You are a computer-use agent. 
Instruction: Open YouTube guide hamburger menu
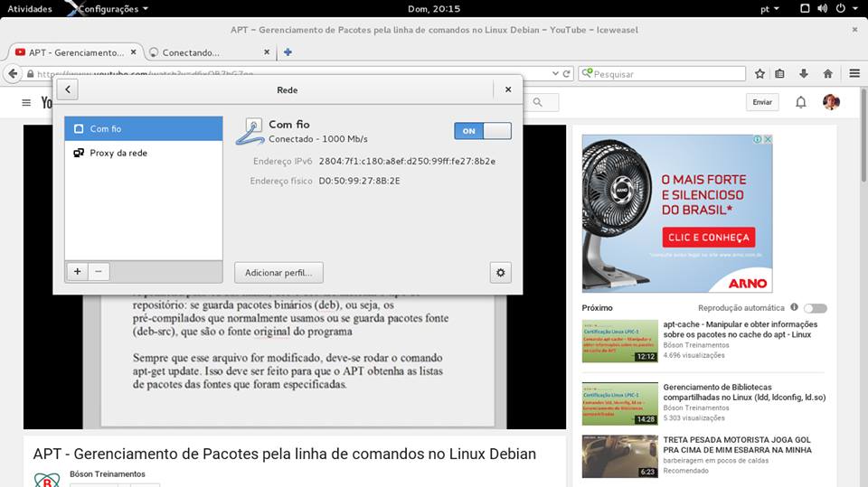coord(26,102)
